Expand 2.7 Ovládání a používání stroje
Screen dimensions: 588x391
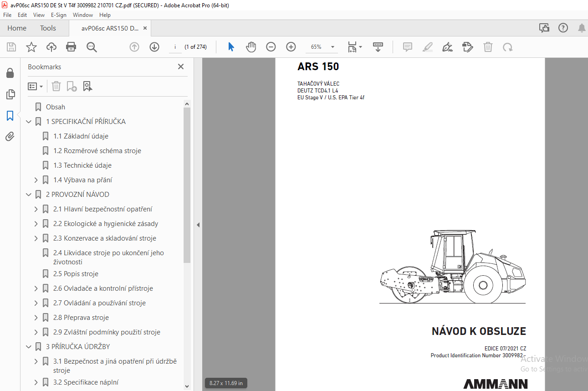coord(36,303)
